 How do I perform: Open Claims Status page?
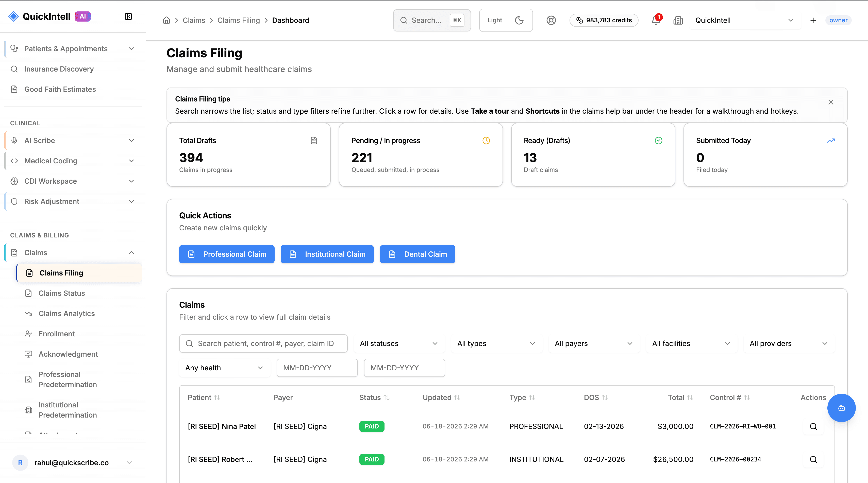[79, 293]
